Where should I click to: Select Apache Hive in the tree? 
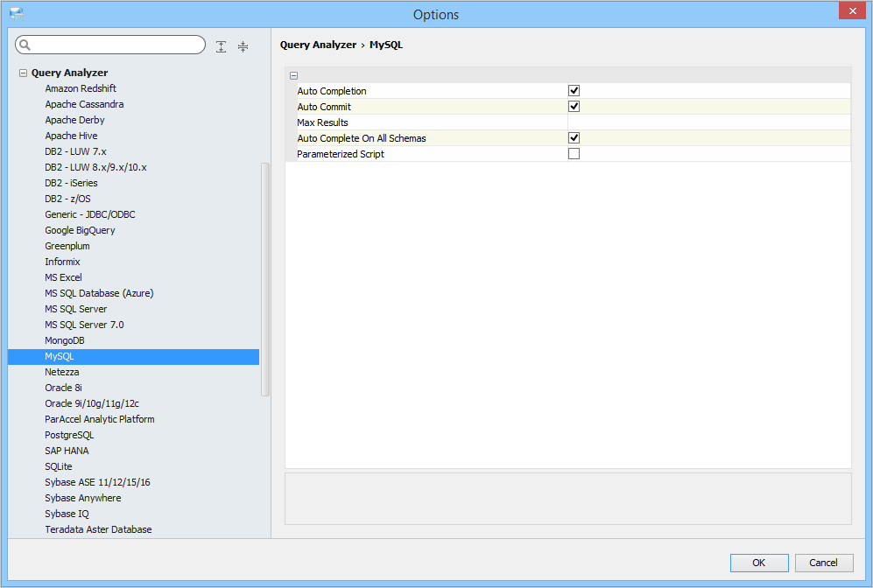[71, 136]
